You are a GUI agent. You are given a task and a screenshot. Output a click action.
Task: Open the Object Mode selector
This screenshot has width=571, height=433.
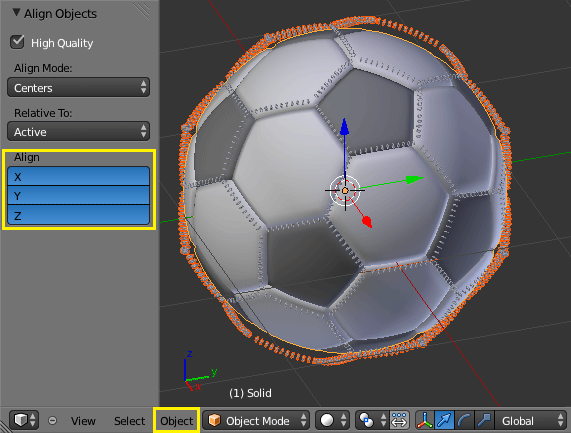click(256, 420)
